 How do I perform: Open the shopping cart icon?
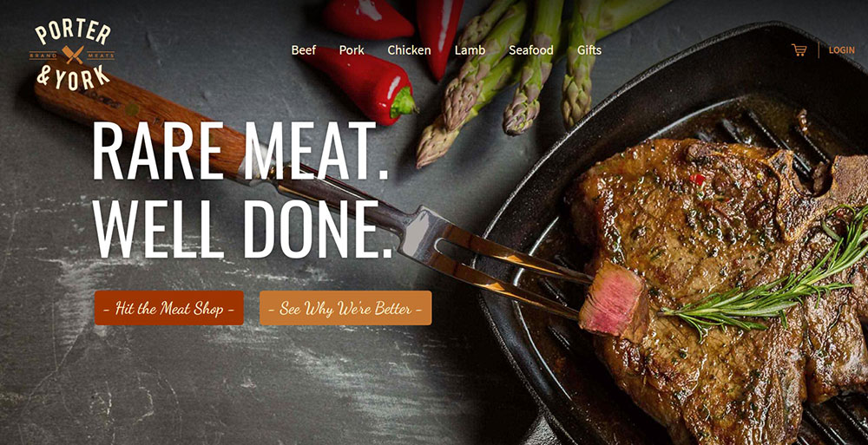(x=799, y=49)
